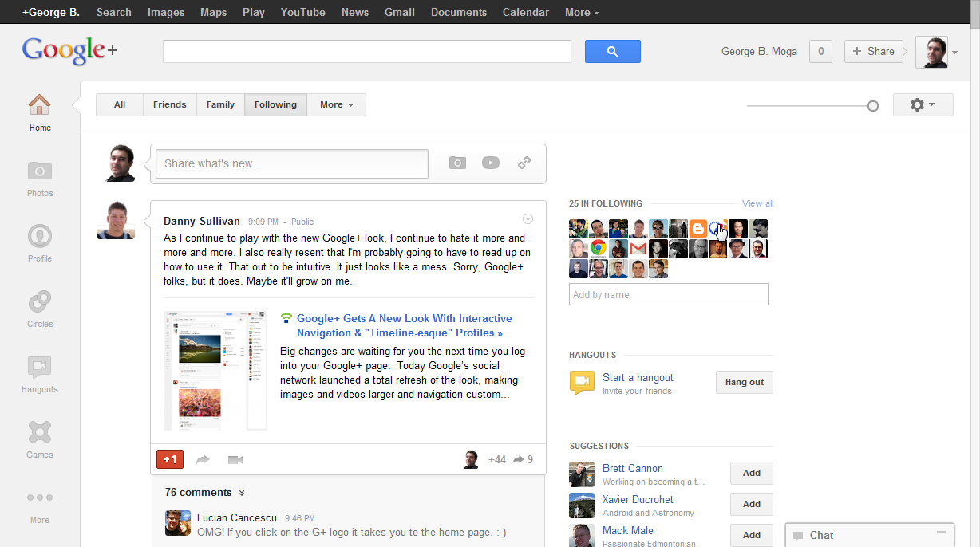Open YouTube from the top bar
This screenshot has height=547, width=980.
tap(303, 12)
